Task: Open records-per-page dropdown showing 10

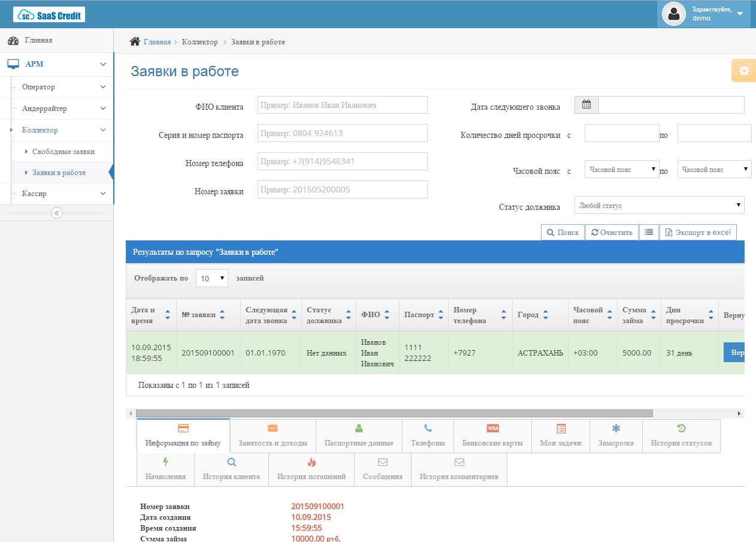Action: tap(212, 278)
